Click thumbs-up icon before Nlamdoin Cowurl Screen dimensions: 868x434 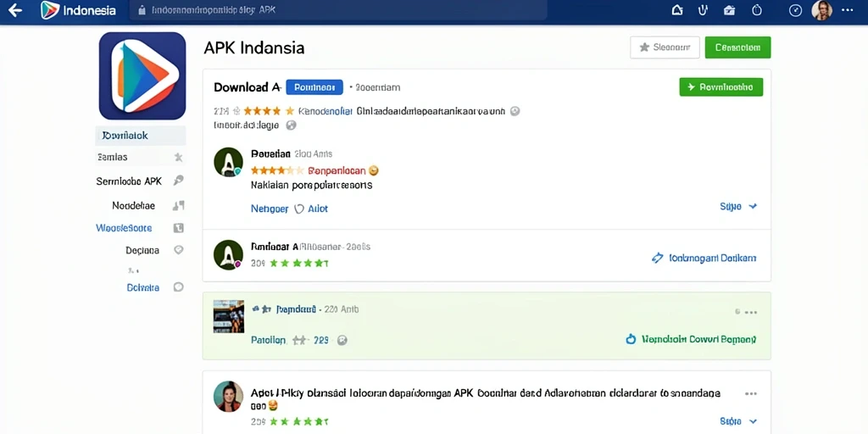[631, 339]
